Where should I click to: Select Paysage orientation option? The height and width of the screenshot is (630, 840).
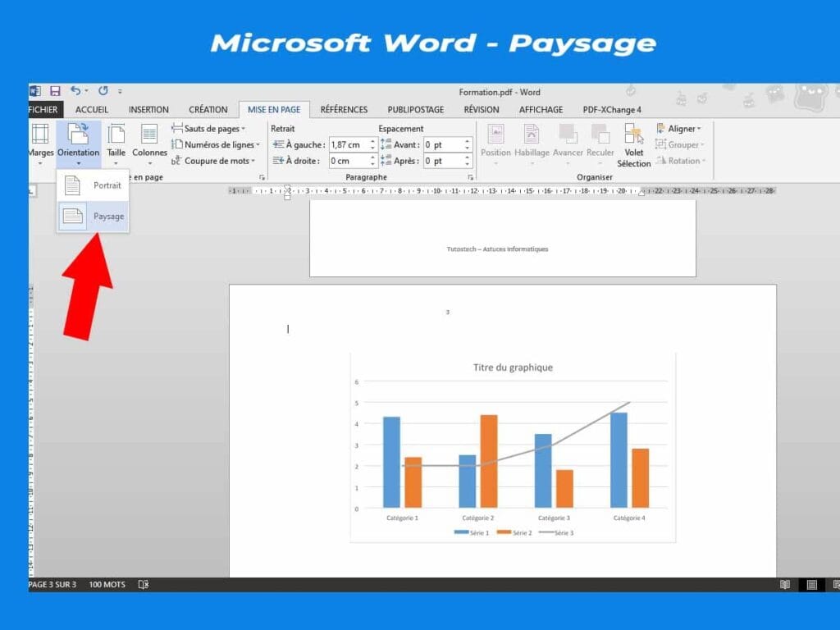point(93,217)
